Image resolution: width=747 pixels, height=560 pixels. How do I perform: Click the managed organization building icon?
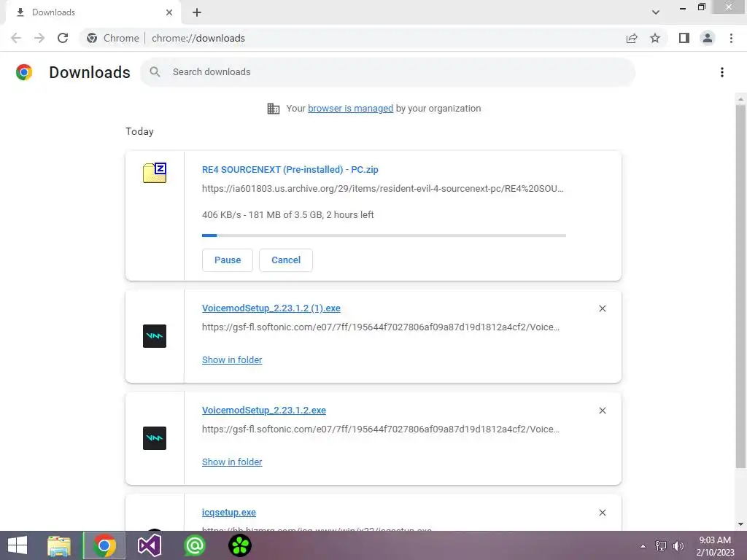point(274,109)
